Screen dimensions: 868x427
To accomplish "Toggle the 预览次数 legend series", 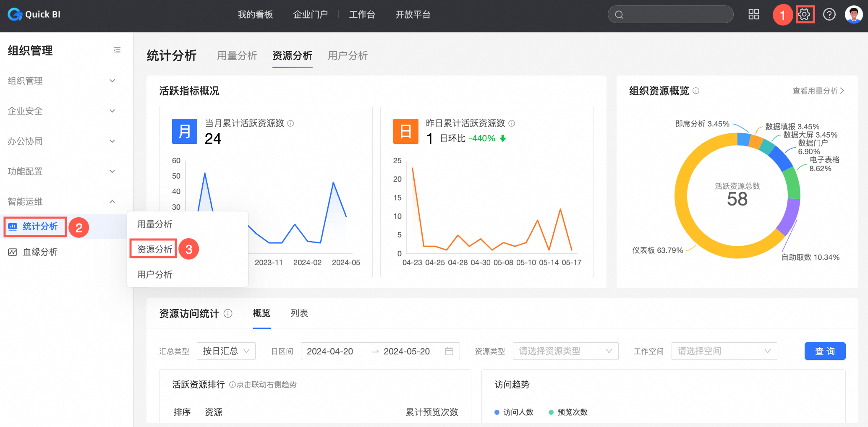I will 568,412.
